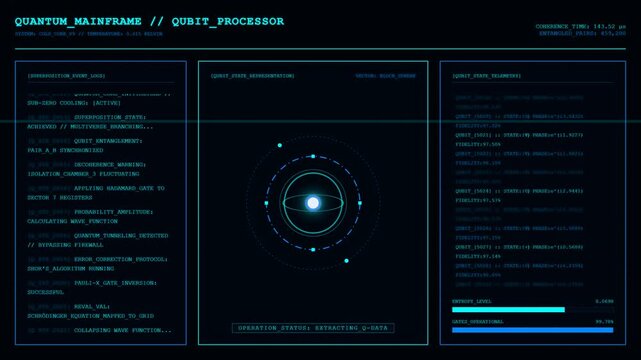This screenshot has width=641, height=360.
Task: Select SHOR'S_ALGORITHM RUNNING log line
Action: [71, 269]
